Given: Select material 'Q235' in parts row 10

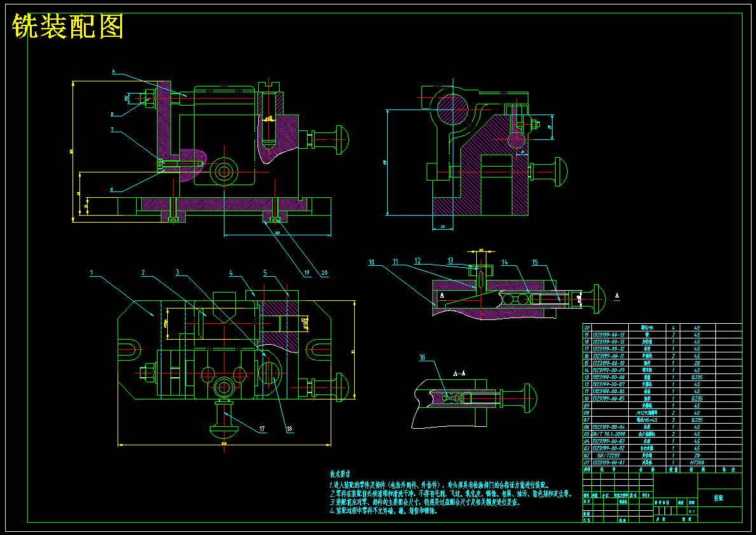Looking at the screenshot, I should [697, 398].
